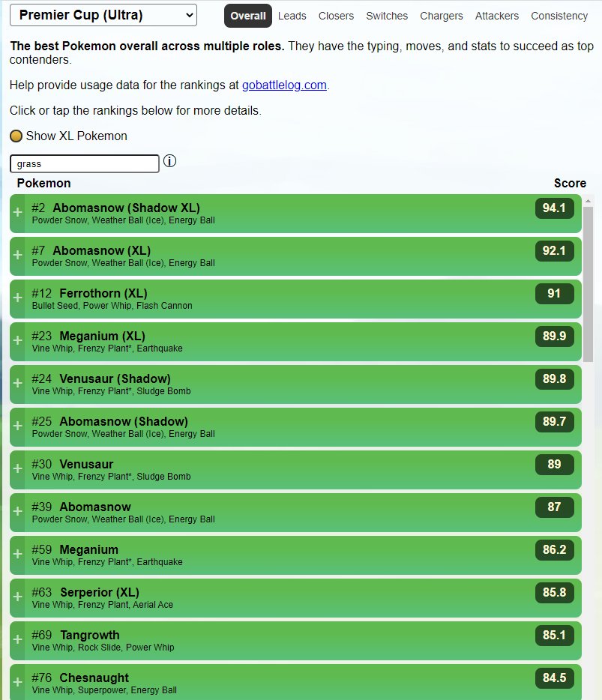Expand Serperior (XL) plus icon
The width and height of the screenshot is (602, 700).
[x=17, y=597]
